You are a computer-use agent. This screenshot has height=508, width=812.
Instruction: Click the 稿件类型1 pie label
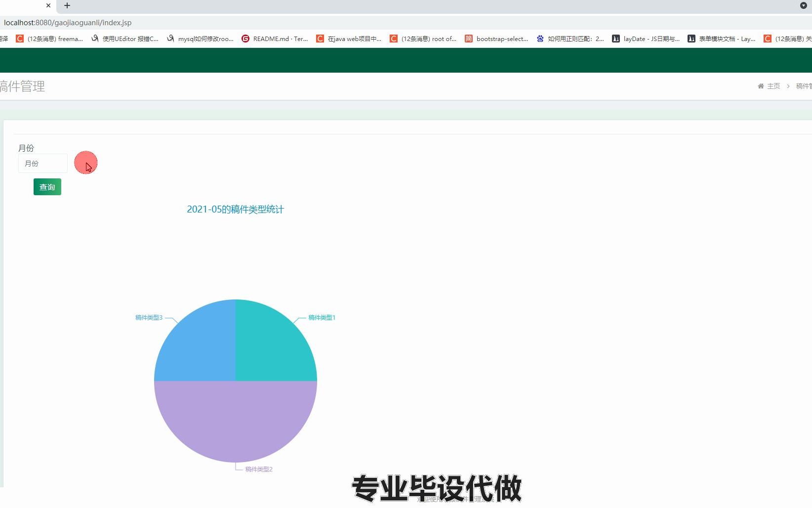click(322, 318)
